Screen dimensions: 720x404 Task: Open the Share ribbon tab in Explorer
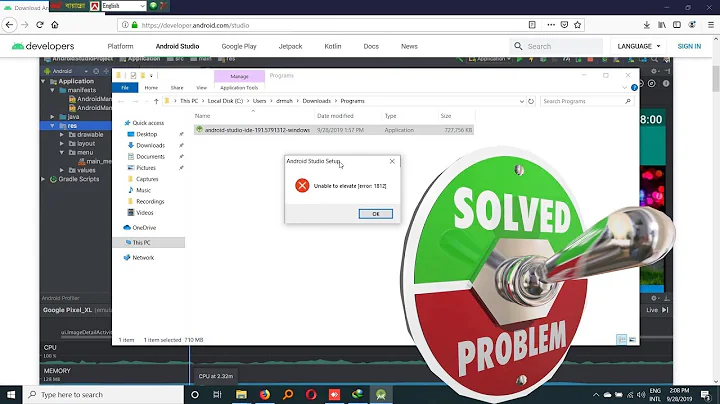point(177,88)
